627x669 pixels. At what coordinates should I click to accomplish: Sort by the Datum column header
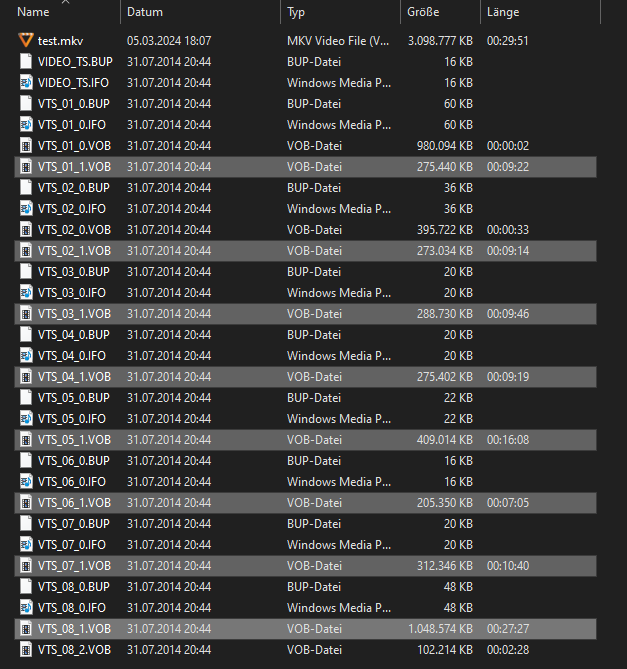[145, 12]
